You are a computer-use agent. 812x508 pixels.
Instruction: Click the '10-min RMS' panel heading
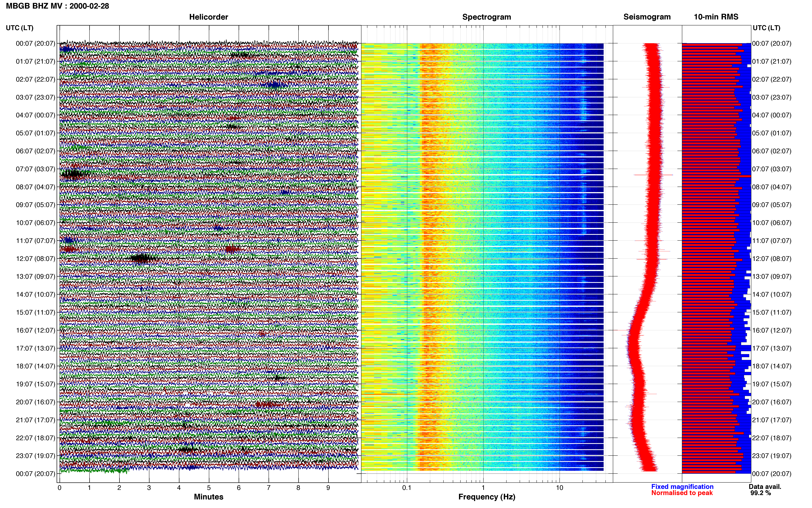pyautogui.click(x=716, y=17)
